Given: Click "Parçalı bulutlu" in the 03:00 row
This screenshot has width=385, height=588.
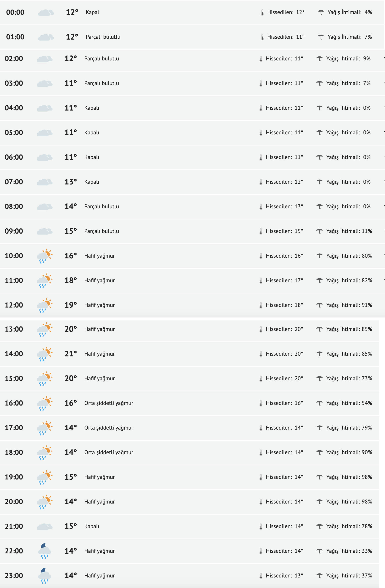Looking at the screenshot, I should tap(101, 83).
